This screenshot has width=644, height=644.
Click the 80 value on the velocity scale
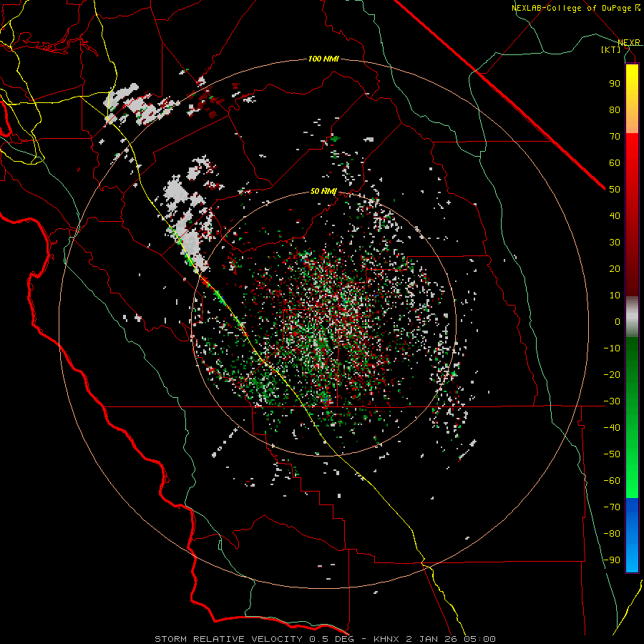[x=615, y=110]
